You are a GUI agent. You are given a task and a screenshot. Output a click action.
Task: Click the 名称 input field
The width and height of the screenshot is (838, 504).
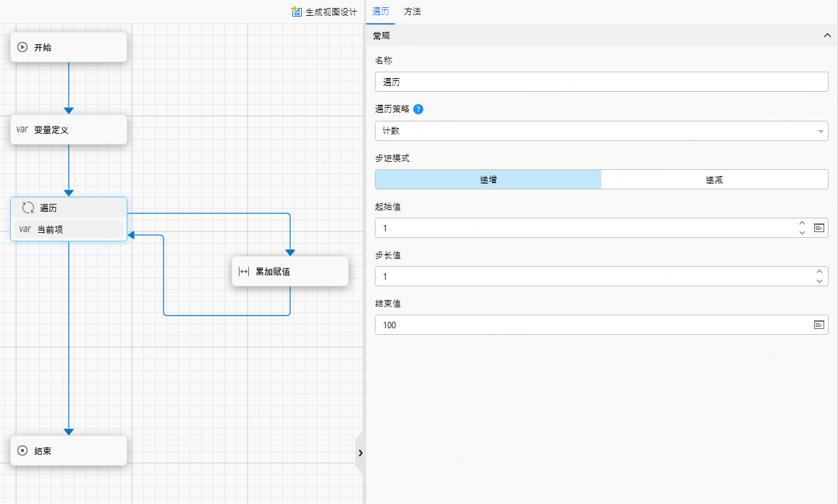[601, 82]
